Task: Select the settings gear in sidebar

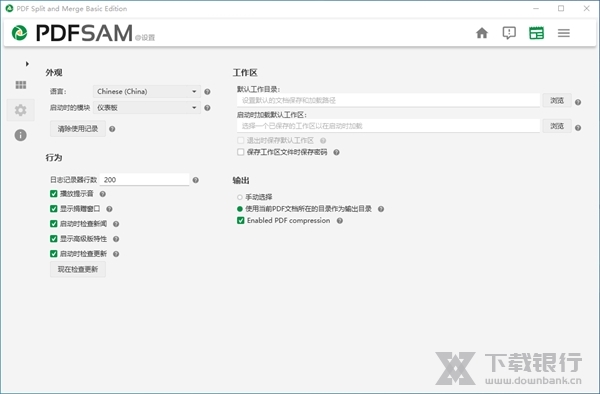Action: click(21, 110)
